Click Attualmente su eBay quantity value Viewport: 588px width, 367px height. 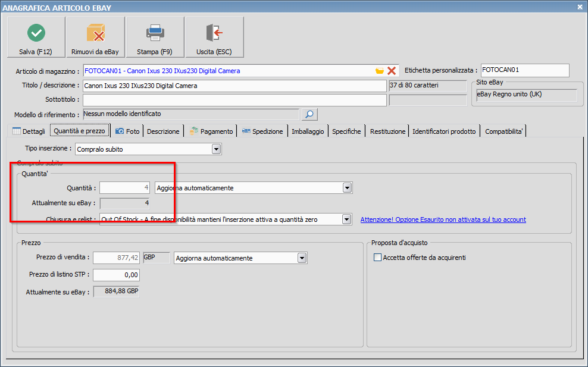(x=125, y=203)
